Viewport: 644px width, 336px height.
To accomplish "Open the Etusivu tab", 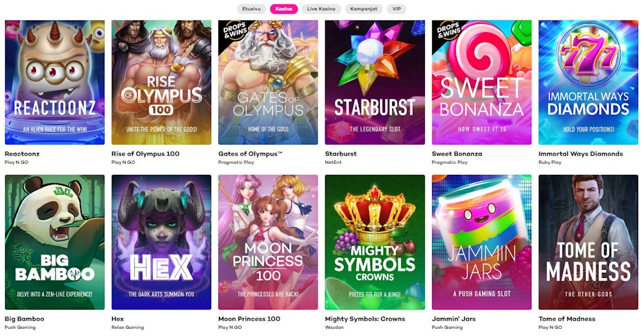I will 252,9.
